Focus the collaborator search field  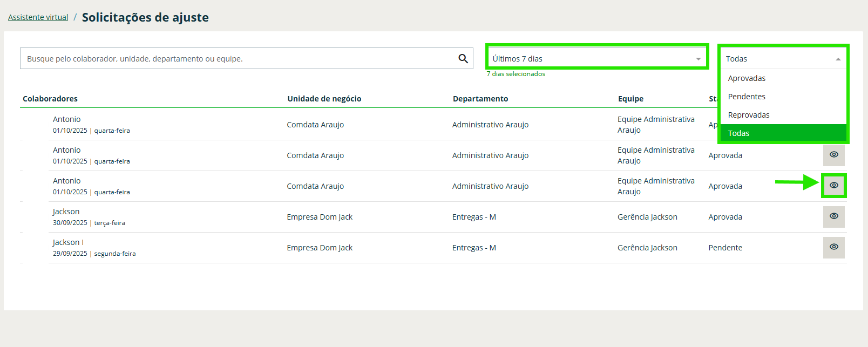pyautogui.click(x=238, y=58)
